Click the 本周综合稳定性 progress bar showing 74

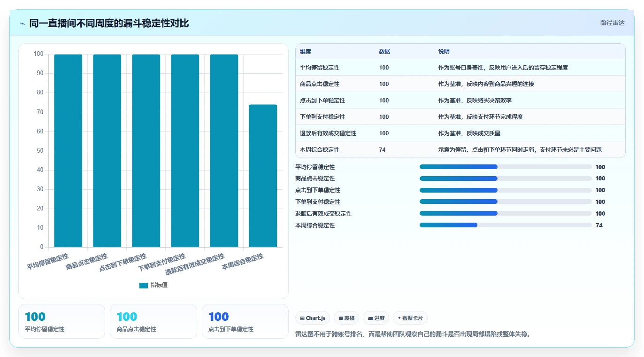point(506,225)
